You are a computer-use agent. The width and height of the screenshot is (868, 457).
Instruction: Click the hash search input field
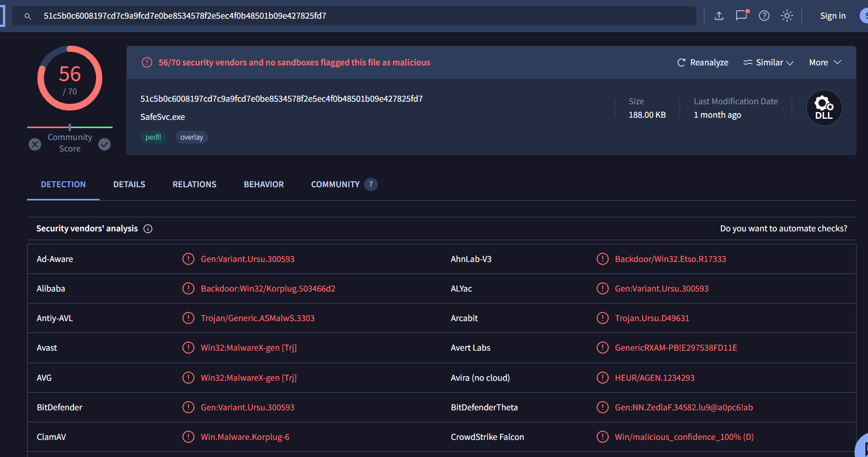coord(363,16)
